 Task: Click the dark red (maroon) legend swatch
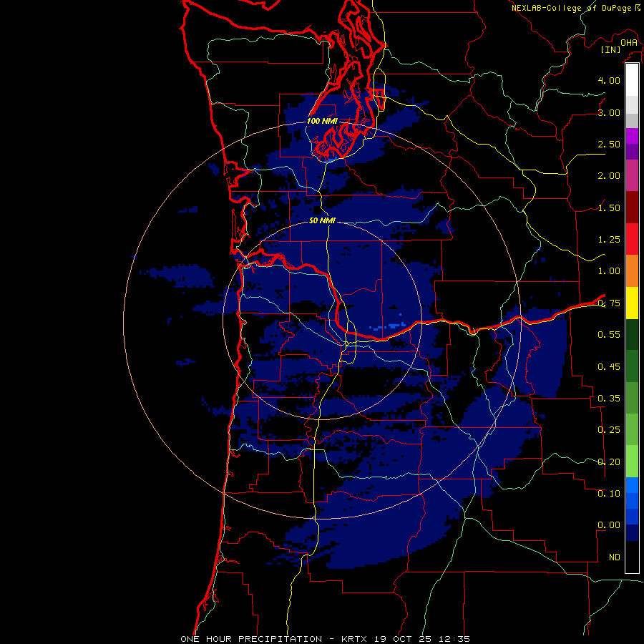tap(632, 208)
